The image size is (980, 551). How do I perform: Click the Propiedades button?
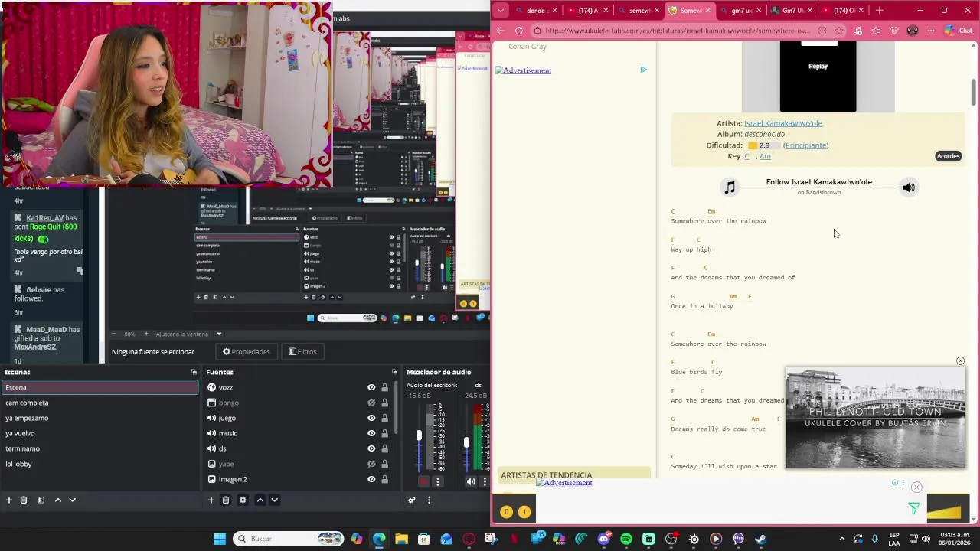pyautogui.click(x=247, y=352)
